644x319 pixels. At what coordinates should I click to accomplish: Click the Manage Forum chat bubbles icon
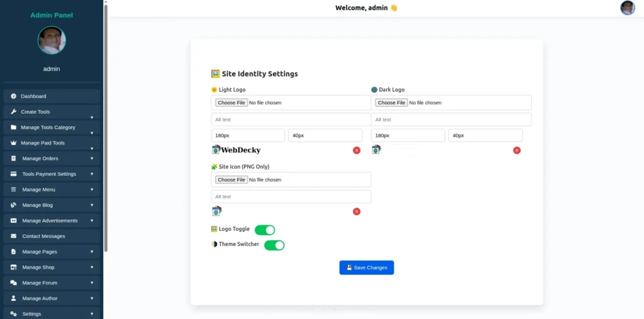(x=14, y=283)
